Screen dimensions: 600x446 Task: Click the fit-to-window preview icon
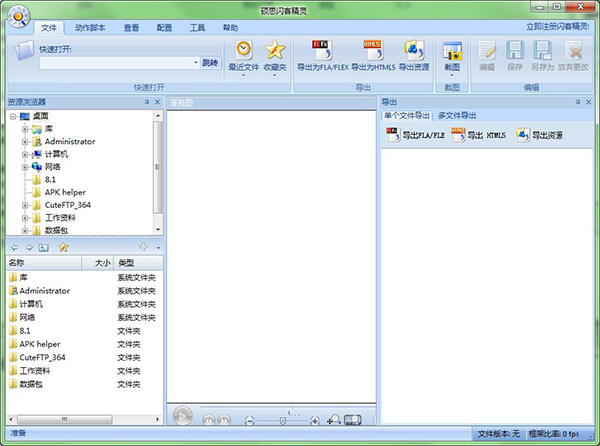(353, 420)
